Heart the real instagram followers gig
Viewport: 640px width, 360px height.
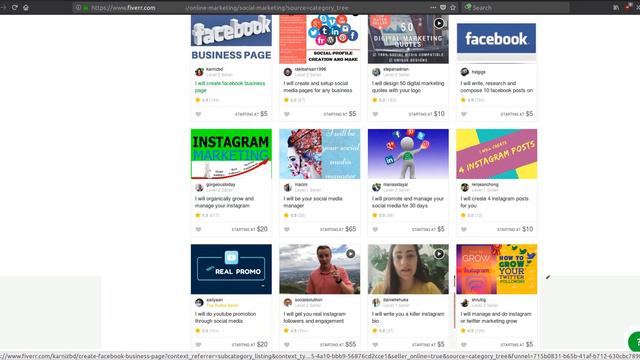pyautogui.click(x=287, y=345)
